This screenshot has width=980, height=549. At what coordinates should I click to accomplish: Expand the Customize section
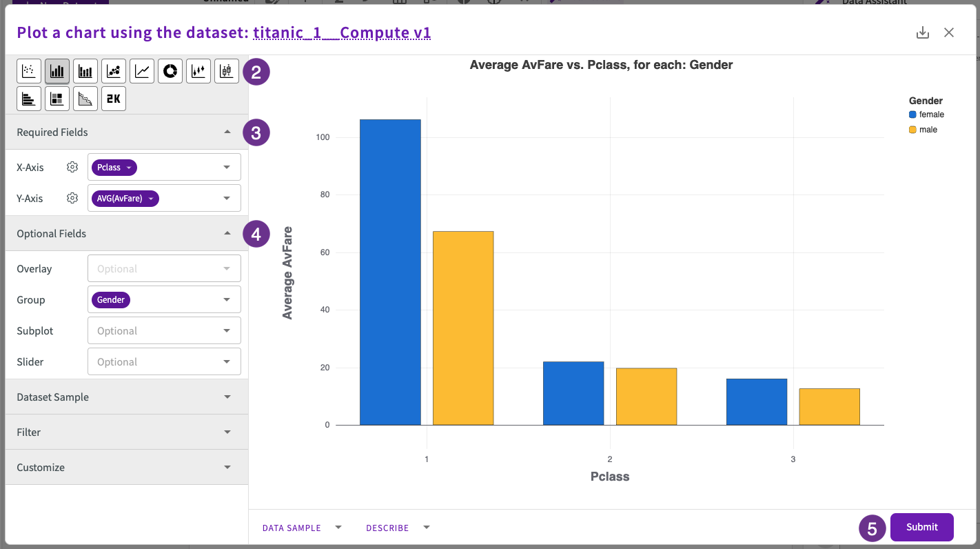[x=127, y=467]
